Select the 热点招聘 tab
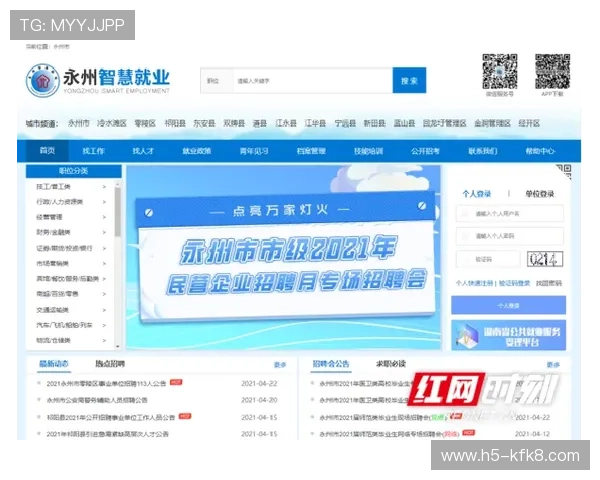Image resolution: width=600 pixels, height=480 pixels. 110,364
